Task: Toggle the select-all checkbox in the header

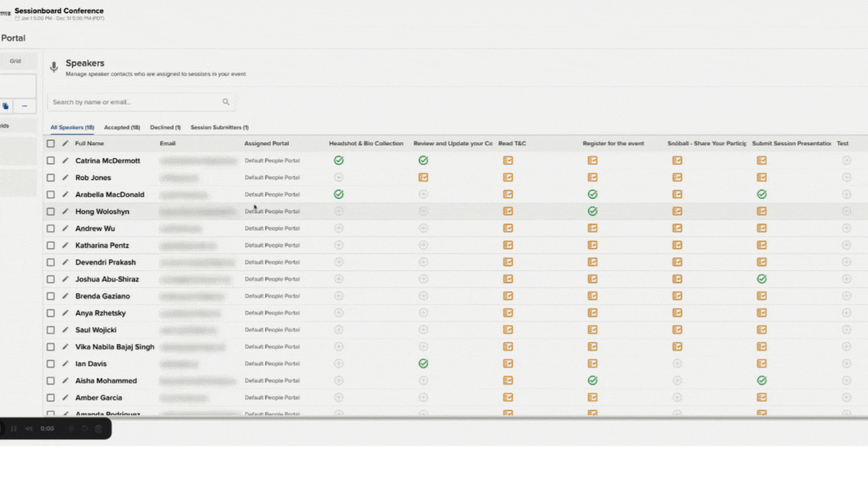Action: [x=50, y=143]
